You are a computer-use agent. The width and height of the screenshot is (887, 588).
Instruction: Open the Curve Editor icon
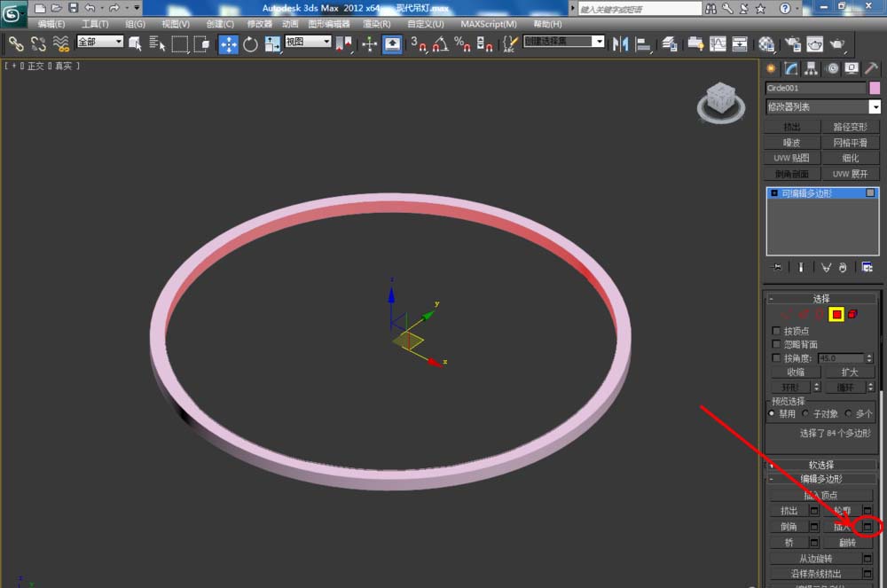pyautogui.click(x=718, y=44)
